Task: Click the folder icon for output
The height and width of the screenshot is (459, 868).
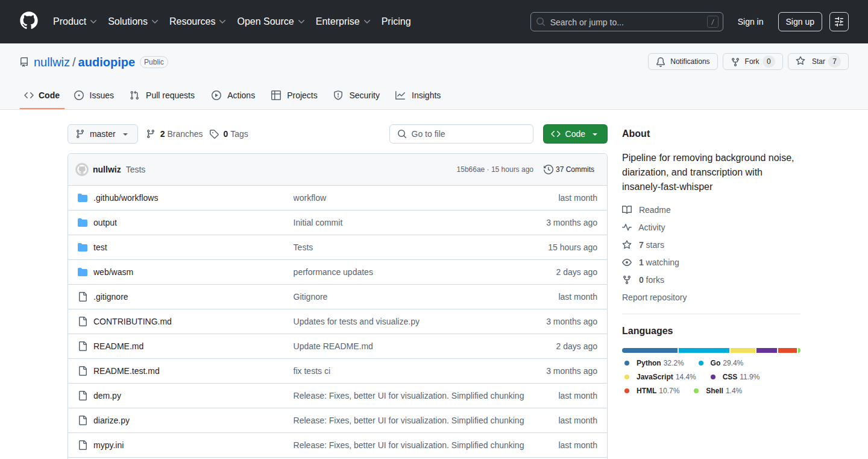Action: pos(83,223)
